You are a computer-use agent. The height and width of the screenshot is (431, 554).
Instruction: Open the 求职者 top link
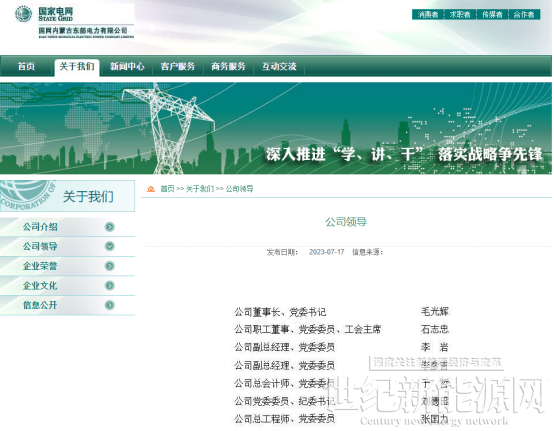pyautogui.click(x=460, y=14)
